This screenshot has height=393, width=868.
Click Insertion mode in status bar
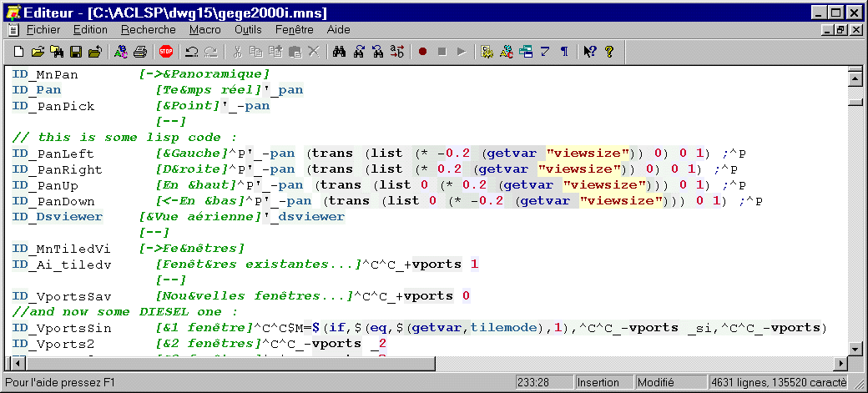coord(603,382)
